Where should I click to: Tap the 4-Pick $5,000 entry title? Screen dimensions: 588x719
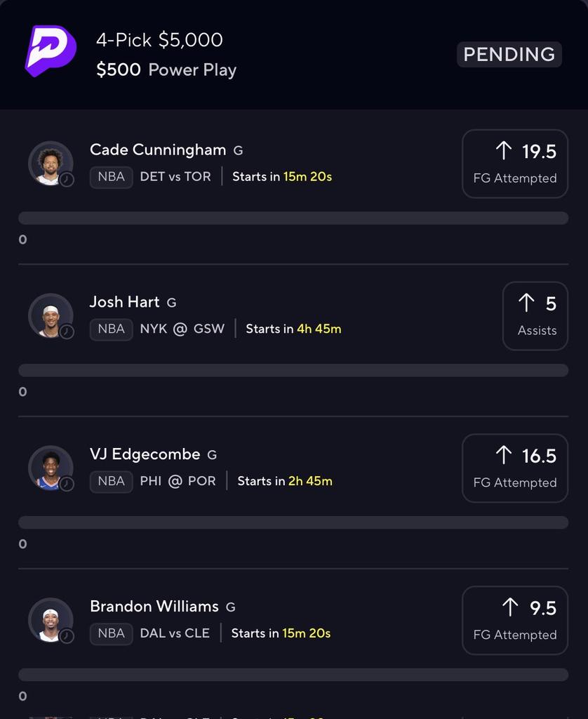point(159,40)
